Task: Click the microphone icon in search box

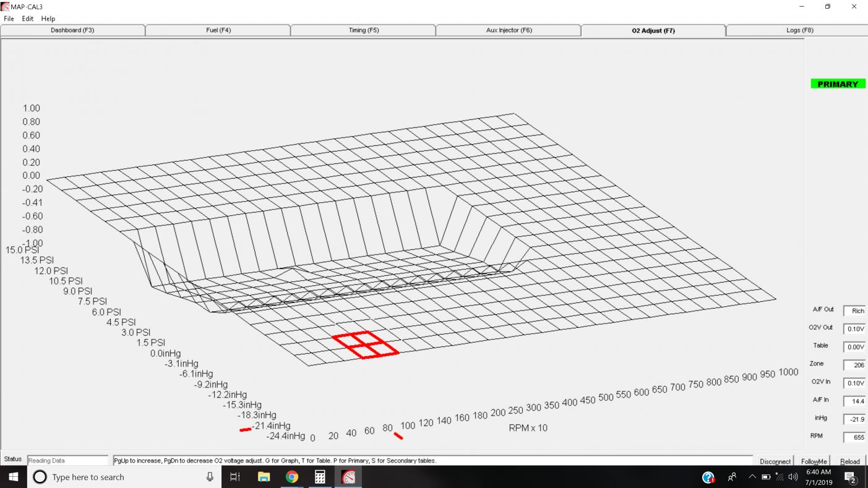Action: click(x=210, y=477)
